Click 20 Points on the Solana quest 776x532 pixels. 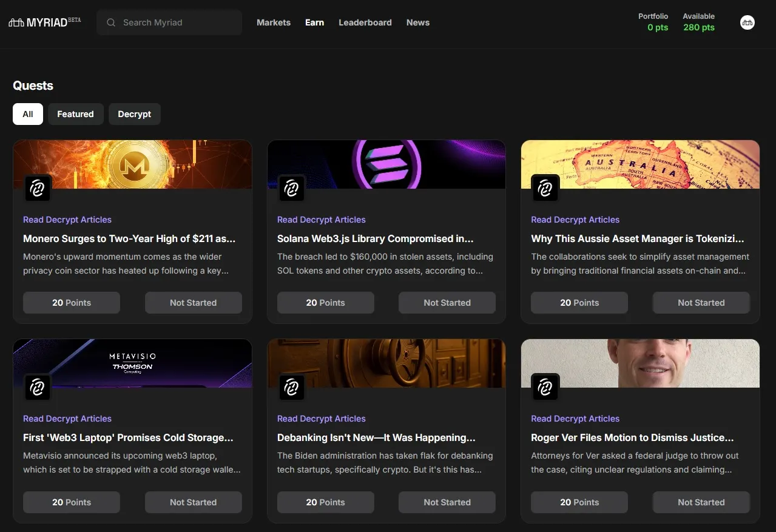[x=325, y=303]
